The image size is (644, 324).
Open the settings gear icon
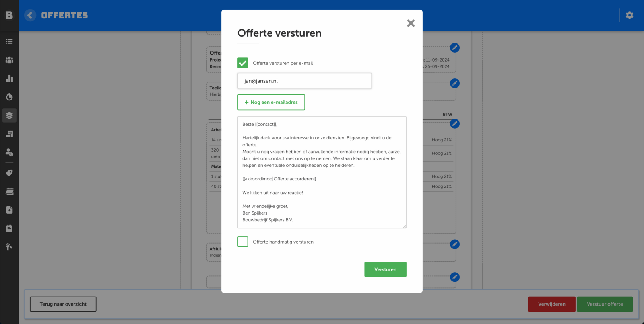630,15
